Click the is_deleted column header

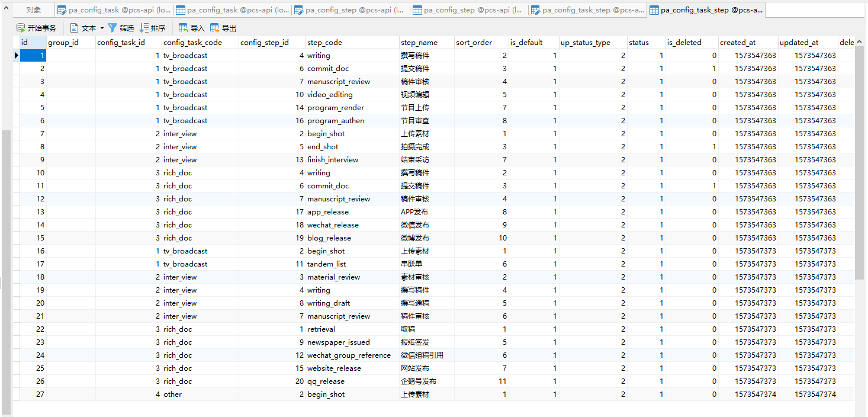point(692,43)
